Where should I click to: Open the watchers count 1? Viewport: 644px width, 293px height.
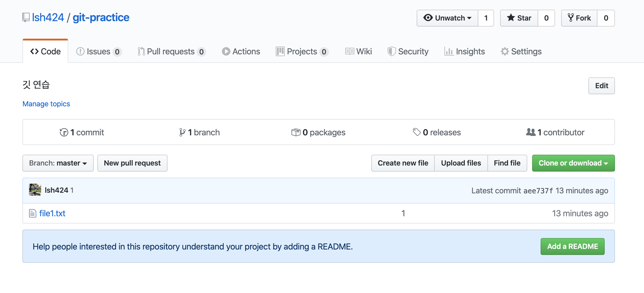(x=486, y=18)
